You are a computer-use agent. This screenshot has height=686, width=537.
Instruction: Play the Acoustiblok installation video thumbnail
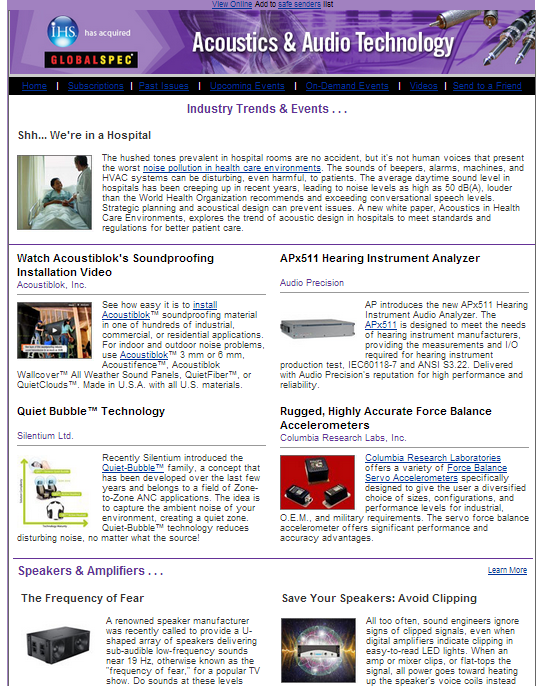(54, 330)
